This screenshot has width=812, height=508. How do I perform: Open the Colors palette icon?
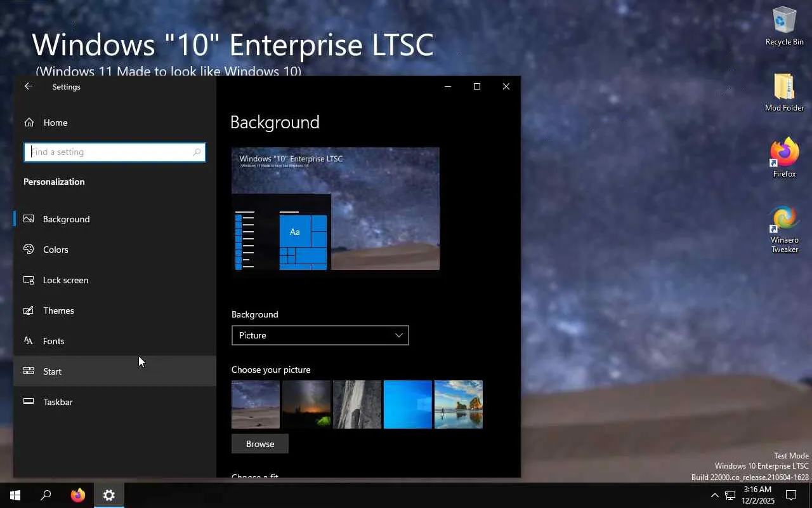tap(29, 250)
